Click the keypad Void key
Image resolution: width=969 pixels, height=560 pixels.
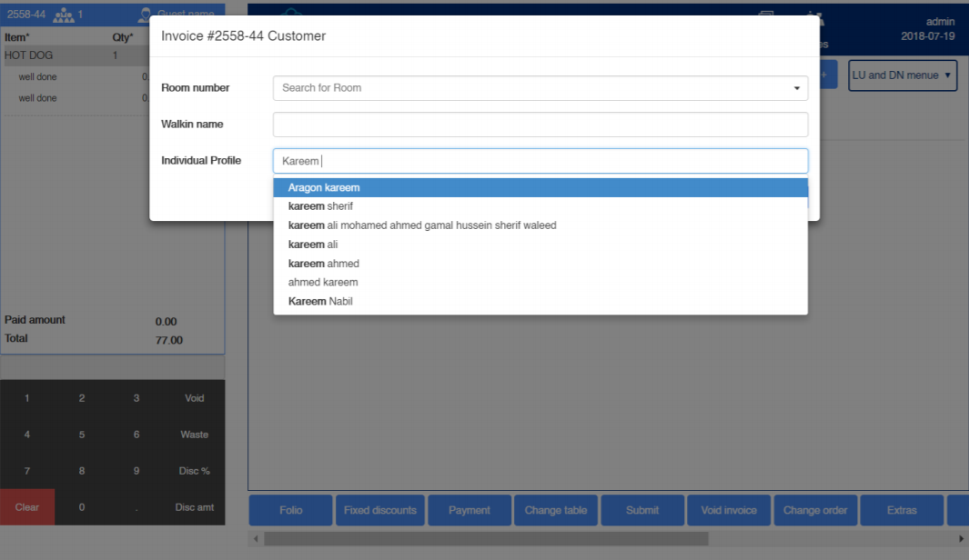coord(194,398)
